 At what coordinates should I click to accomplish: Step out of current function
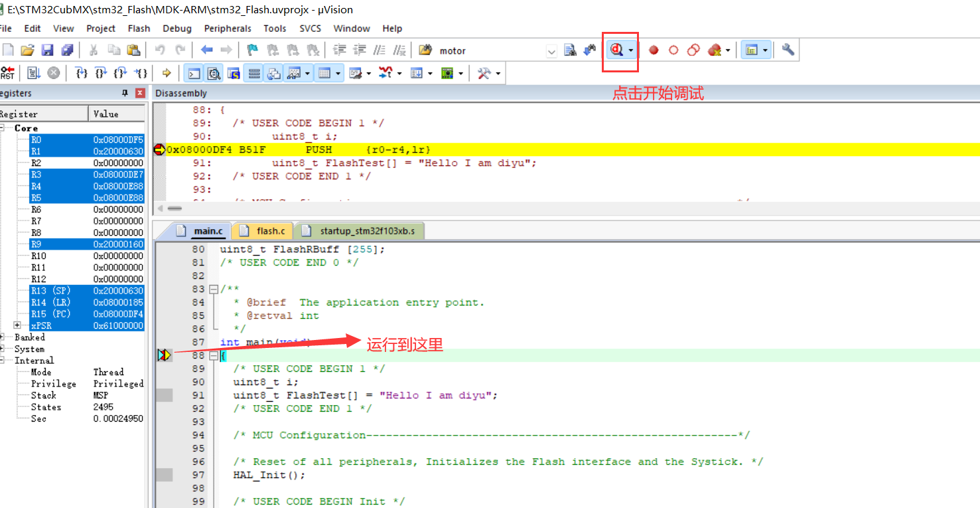coord(120,73)
